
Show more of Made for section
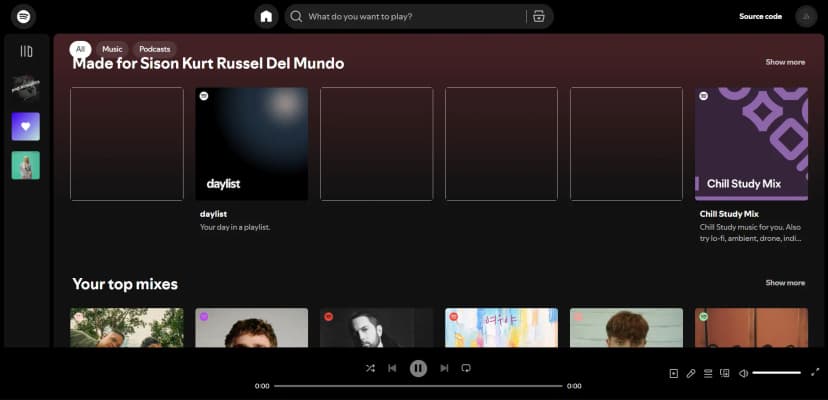pyautogui.click(x=785, y=62)
